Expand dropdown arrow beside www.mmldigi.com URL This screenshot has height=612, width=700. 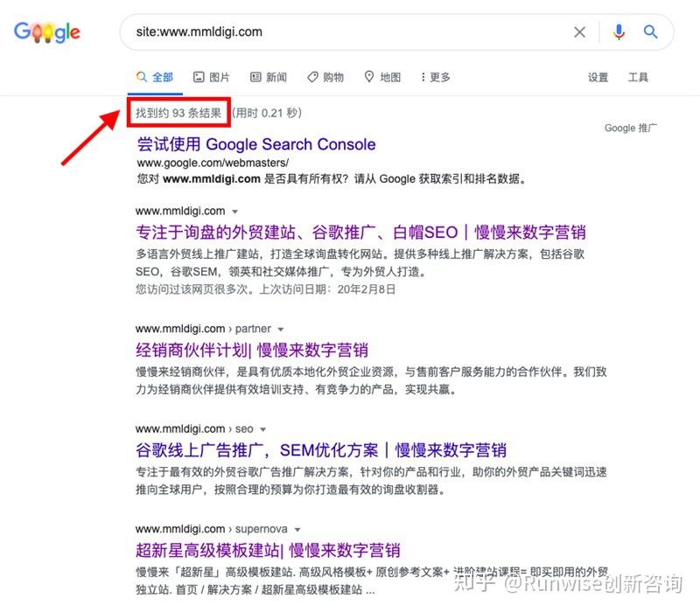[235, 212]
